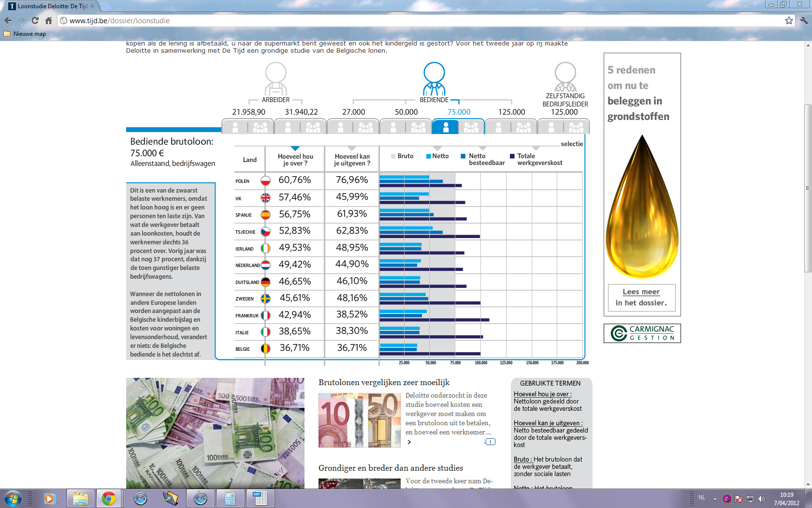Switch to family option for 75.000 salary
Image resolution: width=812 pixels, height=508 pixels.
[471, 127]
